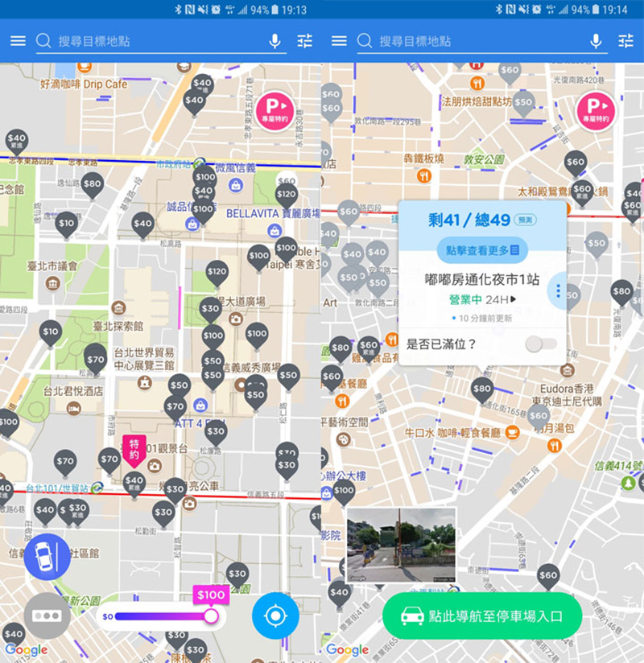
Task: Open filter settings icon on right screen
Action: pyautogui.click(x=625, y=41)
